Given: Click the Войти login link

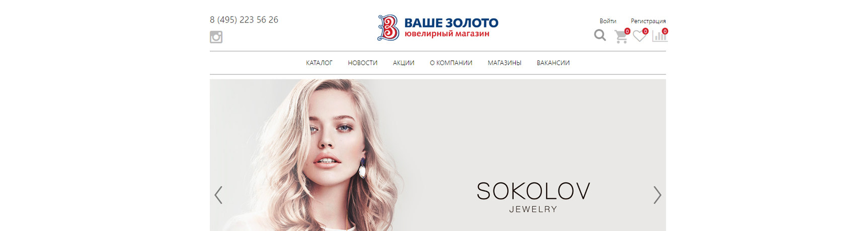Looking at the screenshot, I should click(608, 21).
